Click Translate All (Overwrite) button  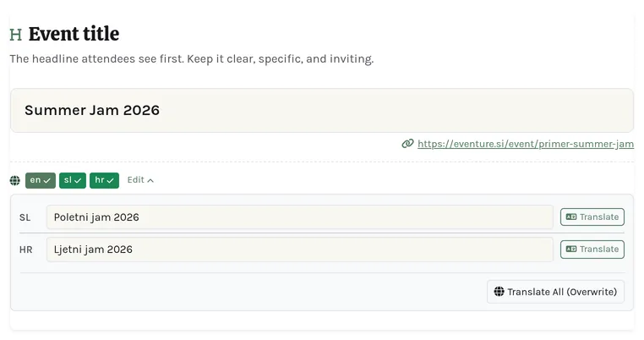point(555,292)
